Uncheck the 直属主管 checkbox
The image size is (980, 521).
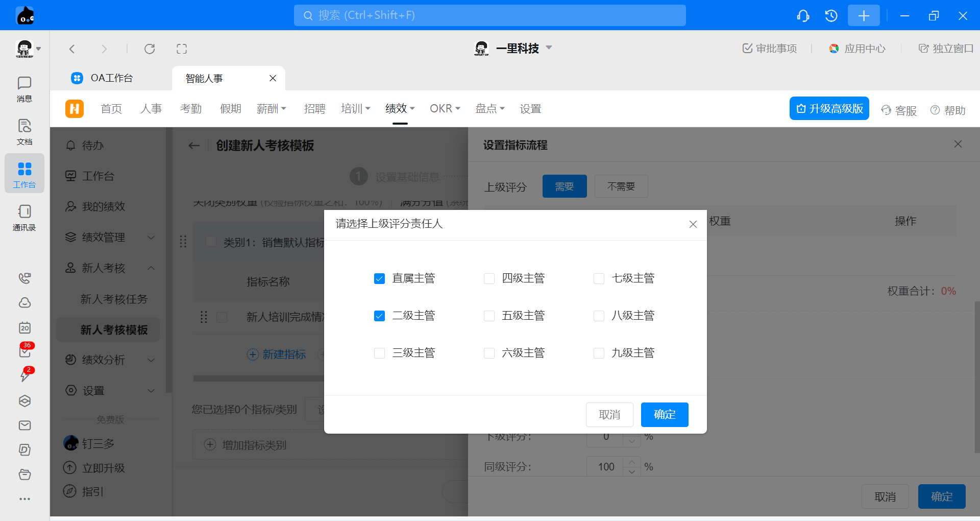(379, 278)
